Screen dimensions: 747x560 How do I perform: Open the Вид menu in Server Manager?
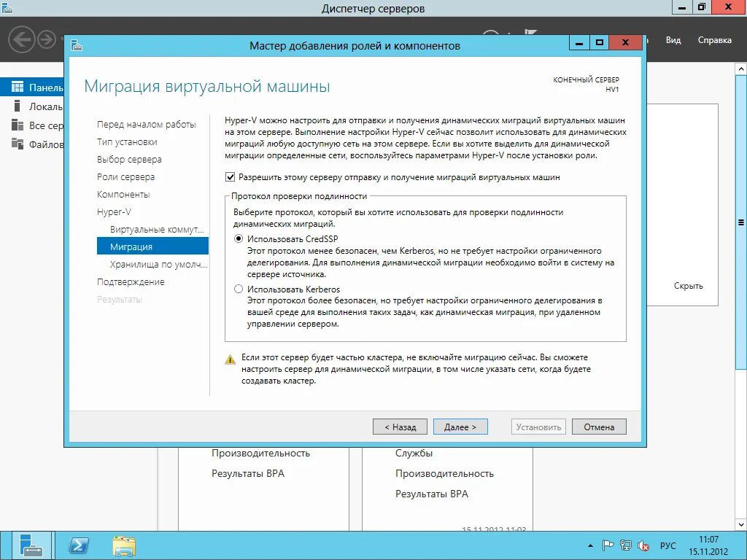pyautogui.click(x=673, y=40)
